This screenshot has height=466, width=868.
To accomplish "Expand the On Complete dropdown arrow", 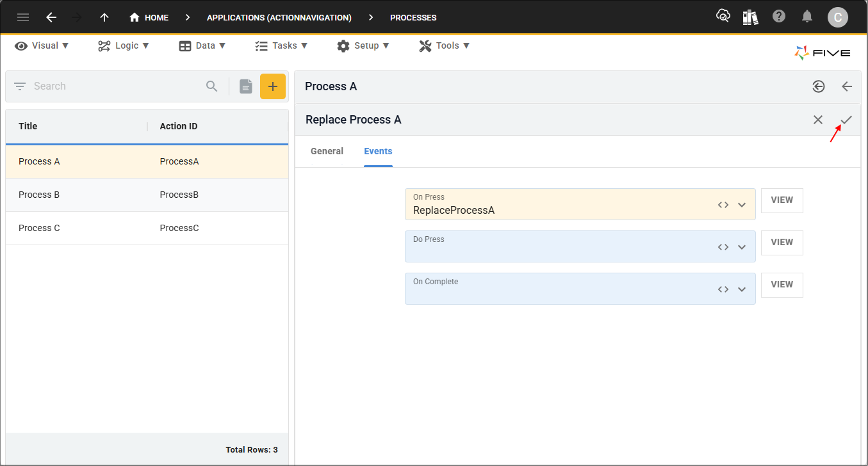I will (x=742, y=289).
